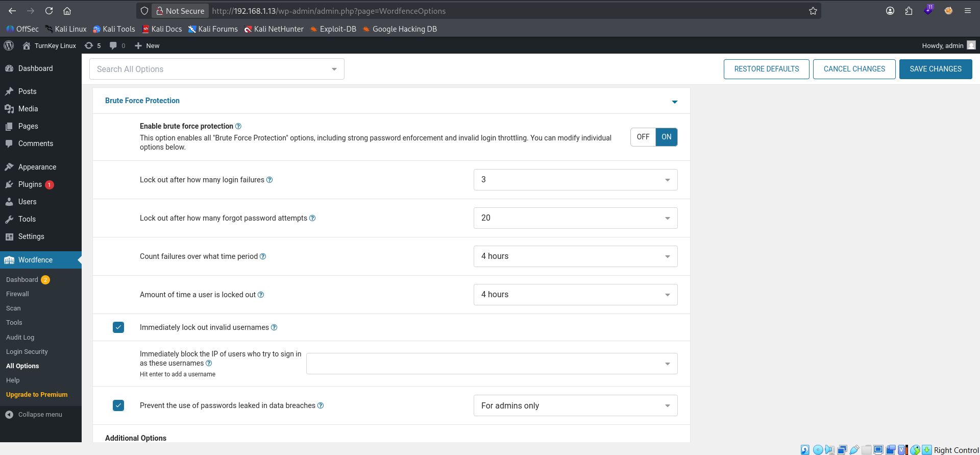
Task: Uncheck Prevent the use of leaked passwords
Action: pos(118,405)
